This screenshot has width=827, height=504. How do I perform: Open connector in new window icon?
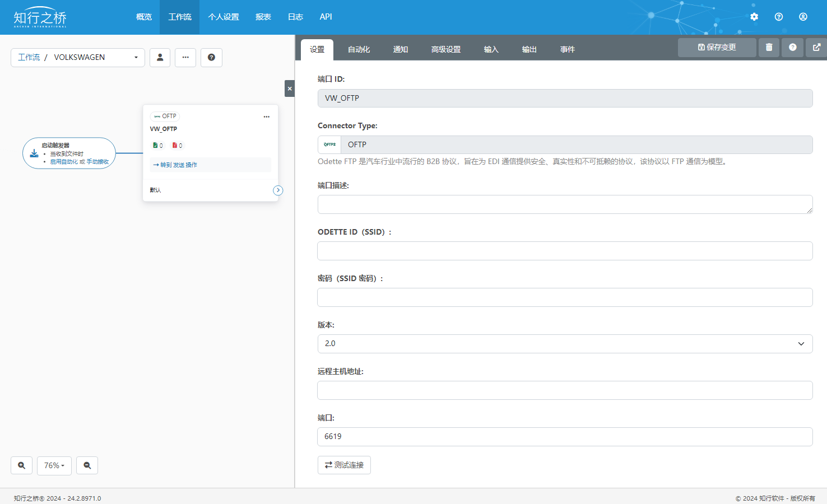816,48
